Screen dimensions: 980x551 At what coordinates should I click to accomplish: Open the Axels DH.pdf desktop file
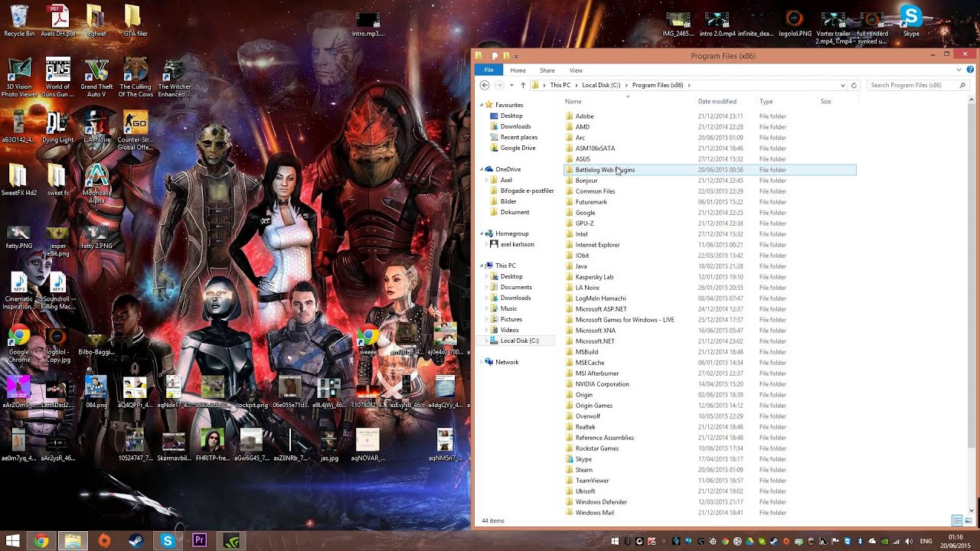(x=58, y=21)
